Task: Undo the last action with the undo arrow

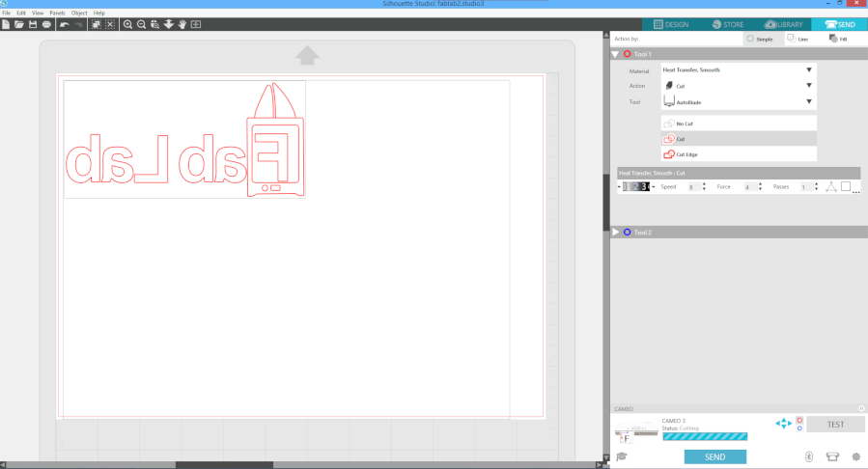Action: 65,24
